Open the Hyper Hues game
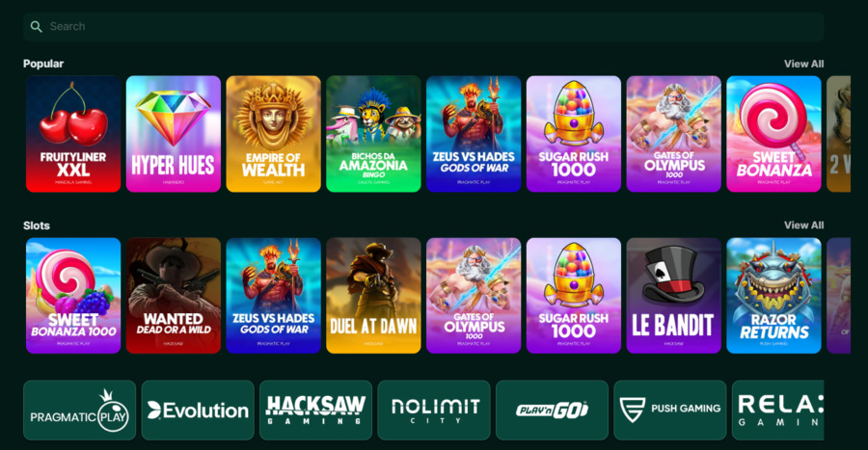 coord(174,134)
